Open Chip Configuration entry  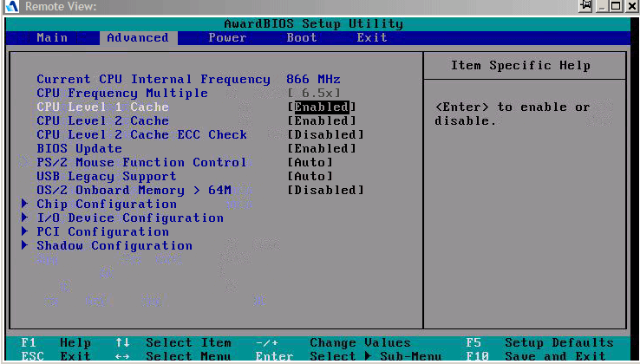pos(107,204)
